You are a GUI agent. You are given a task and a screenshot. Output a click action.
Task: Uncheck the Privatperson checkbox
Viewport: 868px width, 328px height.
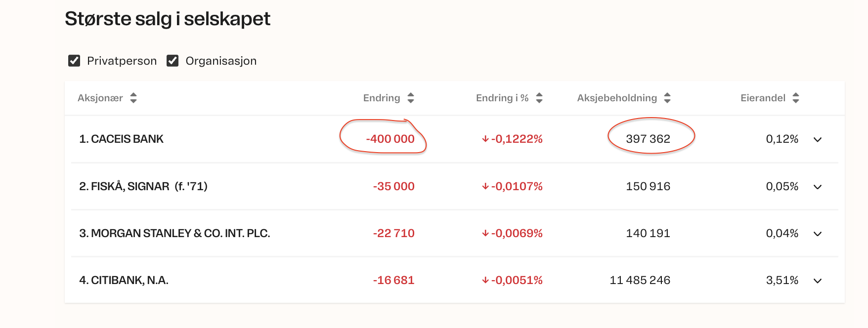click(x=74, y=61)
